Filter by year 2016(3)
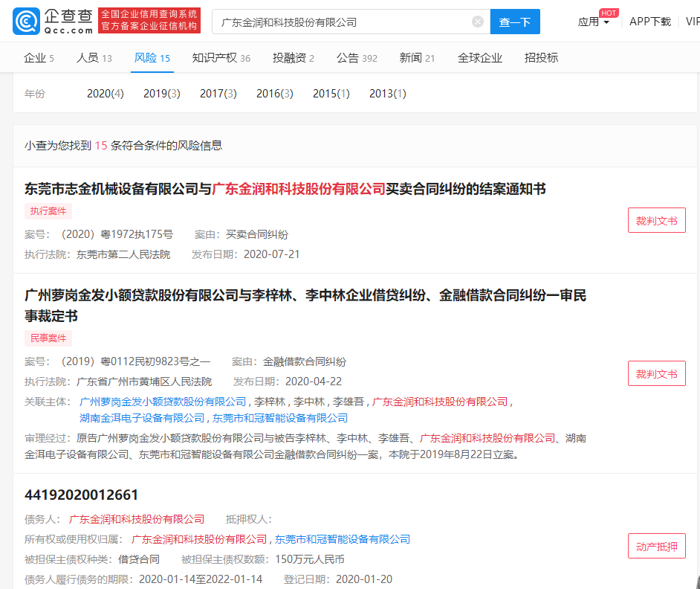 pos(274,94)
